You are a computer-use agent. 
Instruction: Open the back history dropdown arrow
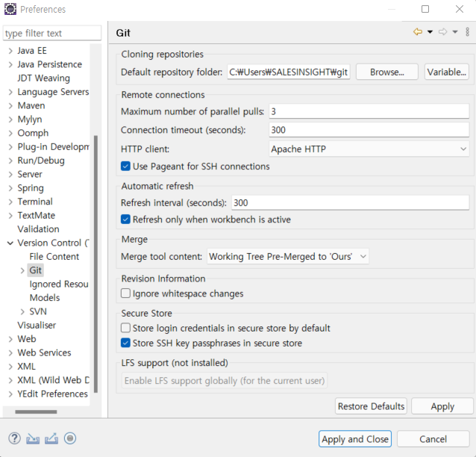[x=430, y=32]
